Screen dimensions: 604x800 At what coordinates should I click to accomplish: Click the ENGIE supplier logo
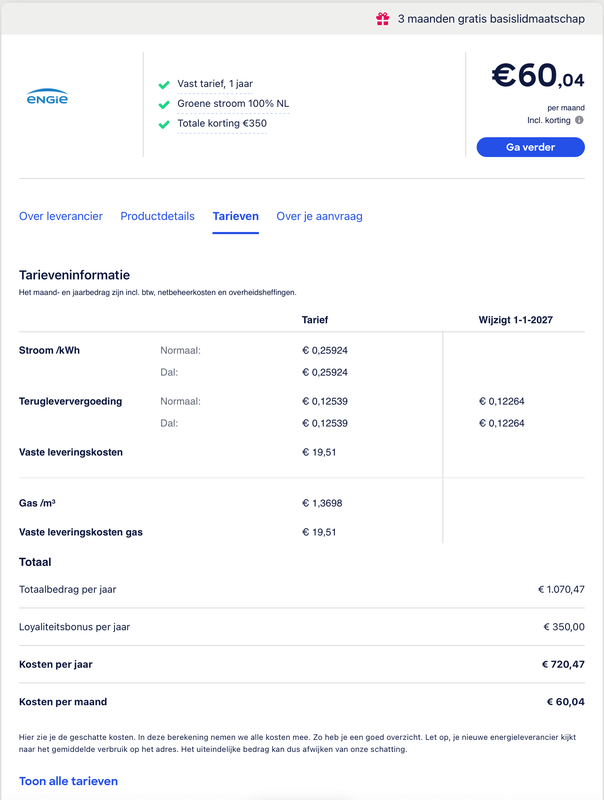[x=47, y=96]
